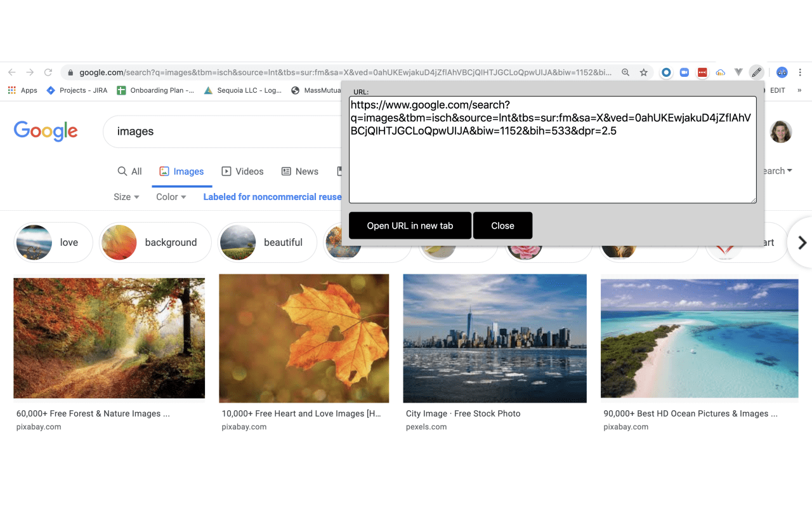Open the Google Apps grid launcher
The height and width of the screenshot is (508, 812).
[x=11, y=90]
